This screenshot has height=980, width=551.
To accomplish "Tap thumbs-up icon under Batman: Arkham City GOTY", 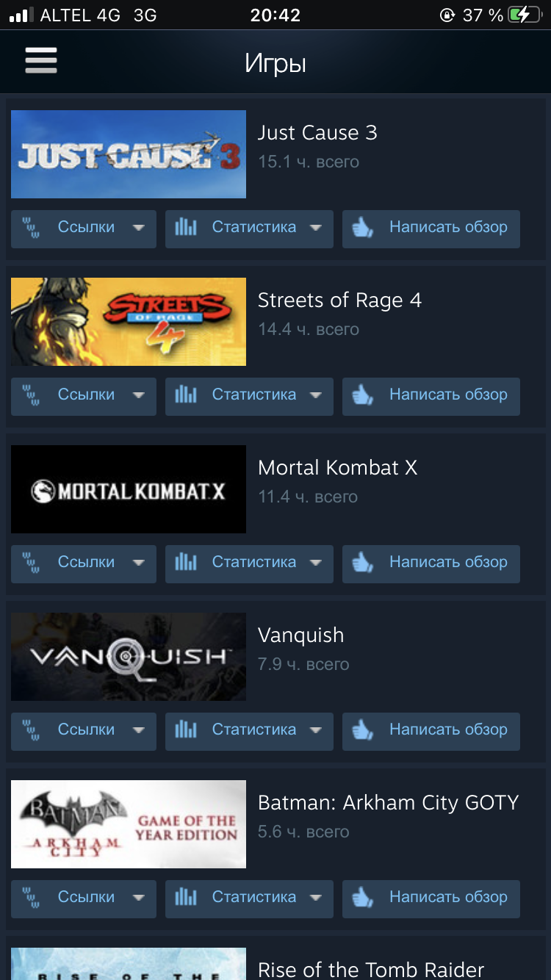I will (363, 898).
